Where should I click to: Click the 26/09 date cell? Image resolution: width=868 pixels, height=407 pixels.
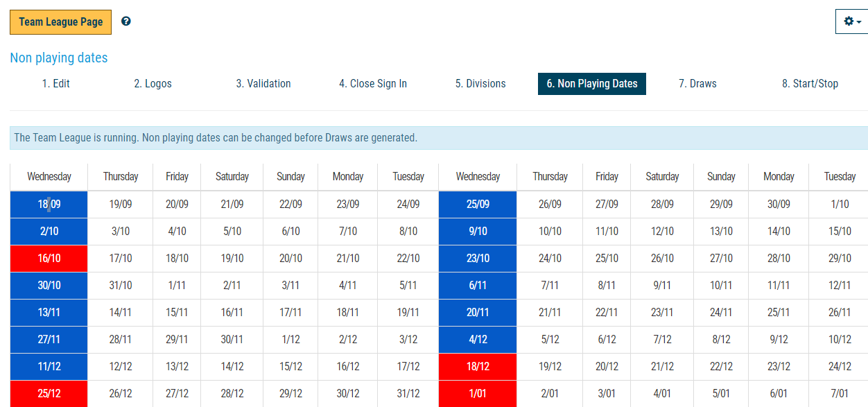click(550, 205)
